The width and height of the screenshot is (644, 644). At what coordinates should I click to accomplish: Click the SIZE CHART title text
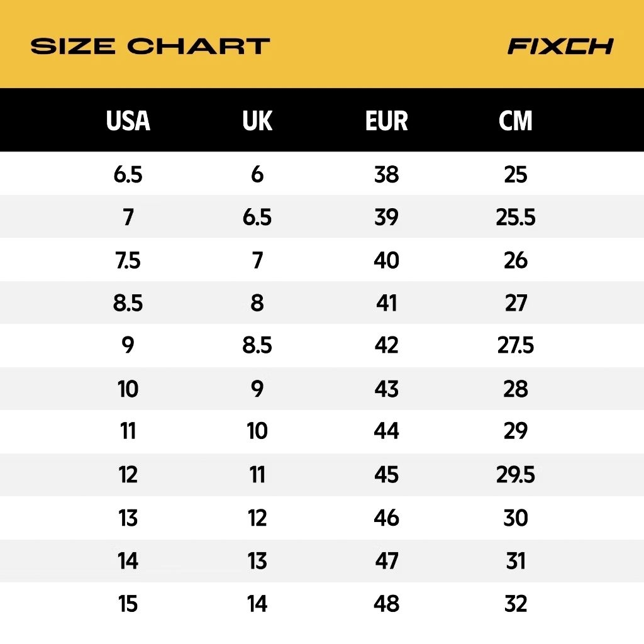point(150,47)
